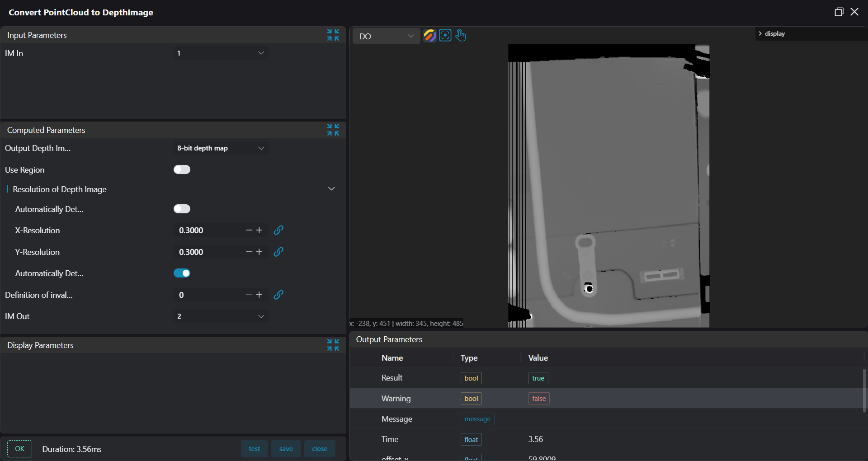
Task: Open the IM In dropdown
Action: (221, 53)
